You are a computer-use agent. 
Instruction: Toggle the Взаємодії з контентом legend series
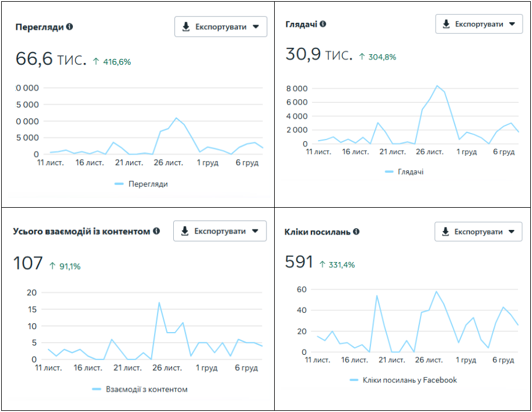140,389
